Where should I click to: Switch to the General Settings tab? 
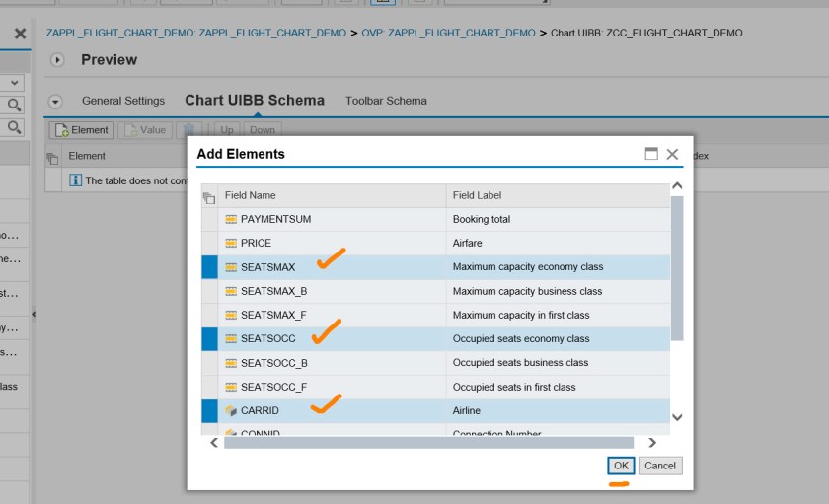123,101
